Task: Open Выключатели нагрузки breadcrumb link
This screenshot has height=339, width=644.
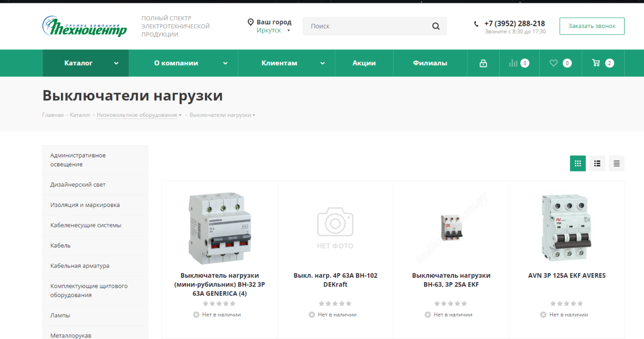Action: pyautogui.click(x=220, y=115)
